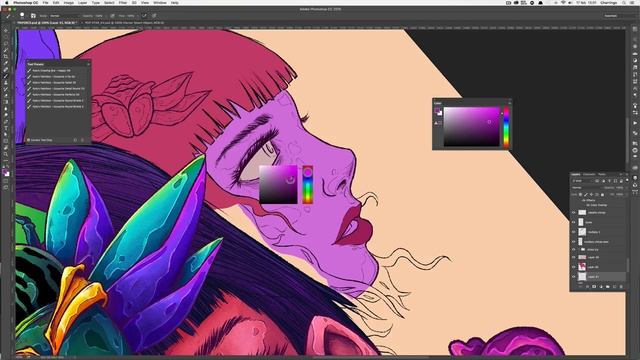Hide Layer 41 with its eye icon
Image resolution: width=640 pixels, height=360 pixels.
[573, 277]
